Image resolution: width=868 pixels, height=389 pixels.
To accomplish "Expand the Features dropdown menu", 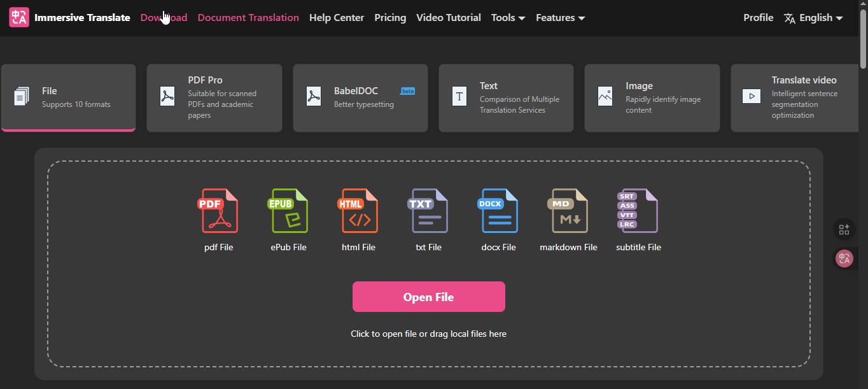I will point(560,18).
